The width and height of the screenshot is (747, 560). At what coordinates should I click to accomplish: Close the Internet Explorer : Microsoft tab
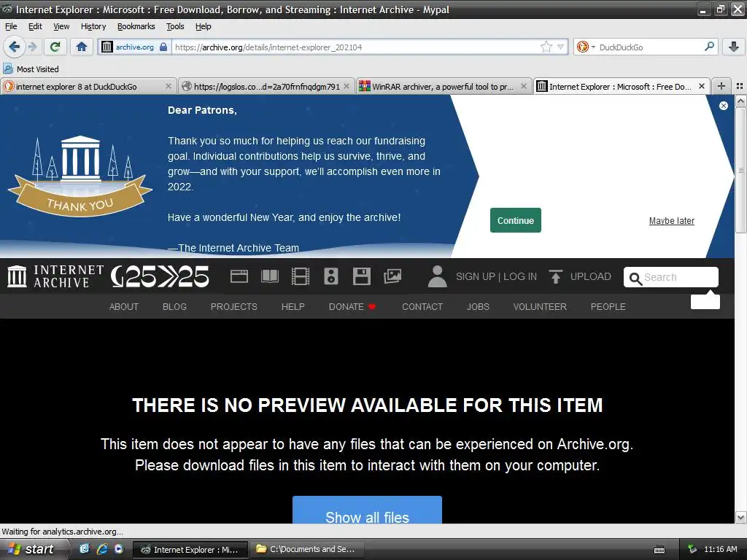point(701,86)
